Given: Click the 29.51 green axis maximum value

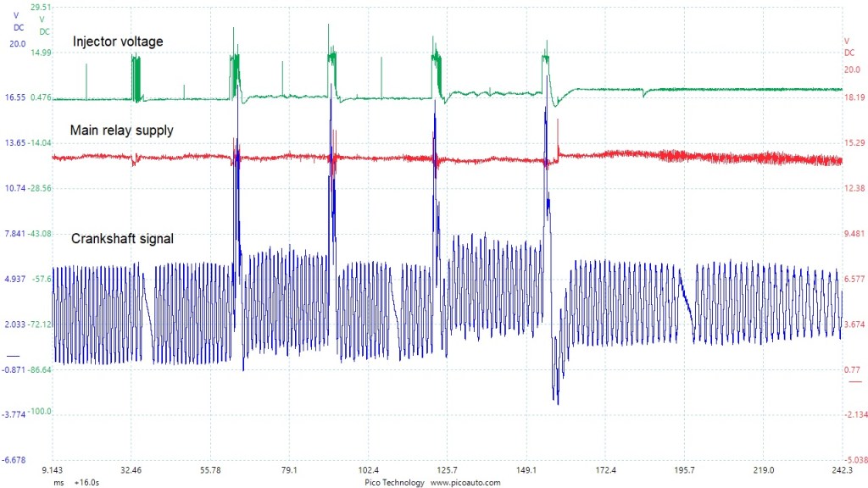Looking at the screenshot, I should click(x=41, y=7).
